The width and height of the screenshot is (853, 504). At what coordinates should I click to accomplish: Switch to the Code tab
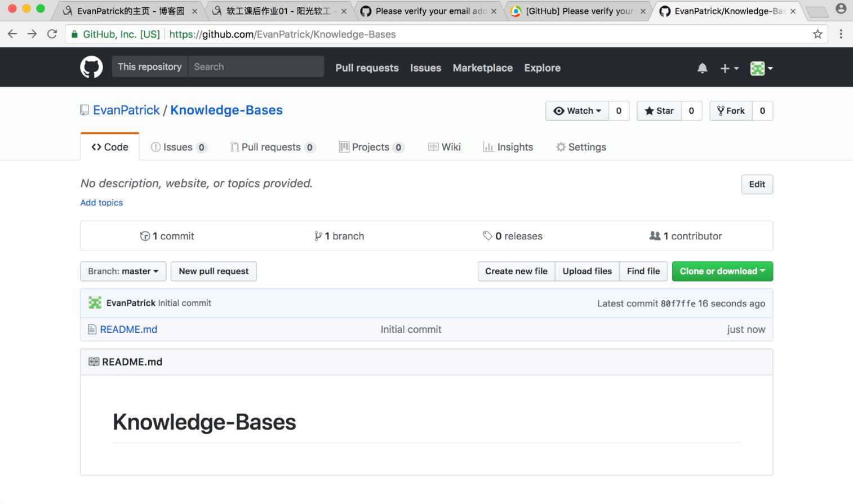click(x=110, y=147)
